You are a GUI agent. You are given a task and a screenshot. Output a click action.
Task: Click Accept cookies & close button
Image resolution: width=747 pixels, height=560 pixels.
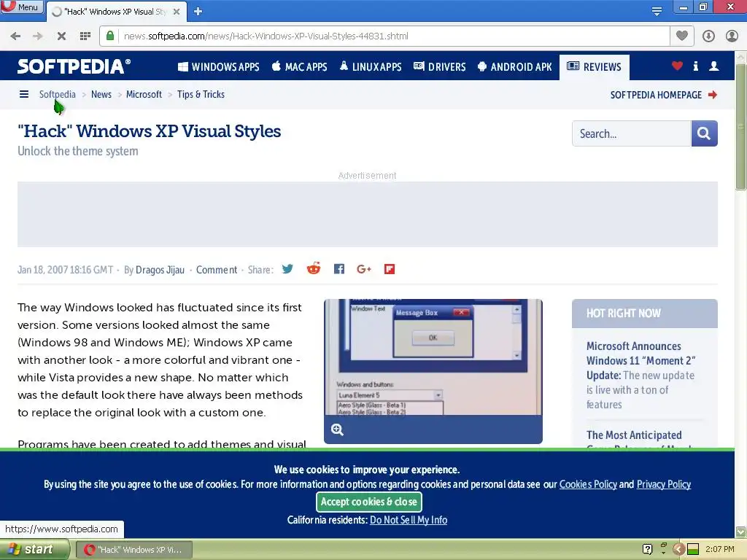click(x=368, y=502)
